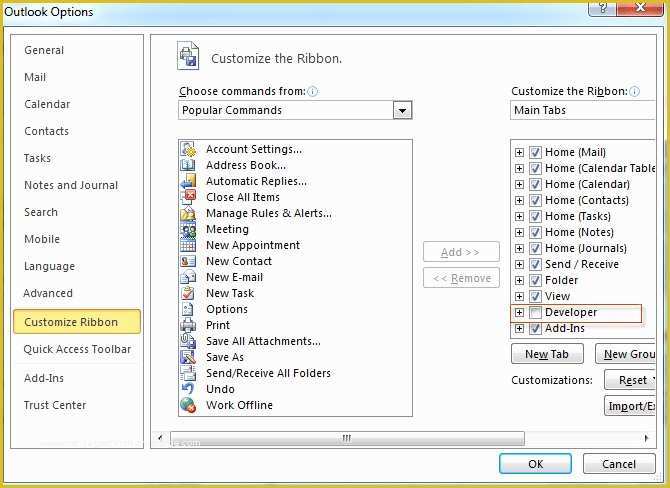This screenshot has height=488, width=670.
Task: Click the New Contact card icon
Action: 188,261
